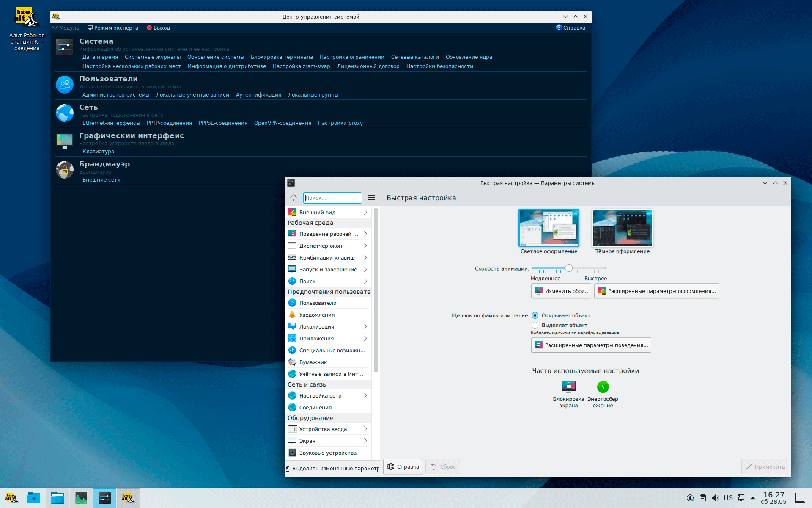Toggle Выделить изменённые параметры option

pos(332,468)
